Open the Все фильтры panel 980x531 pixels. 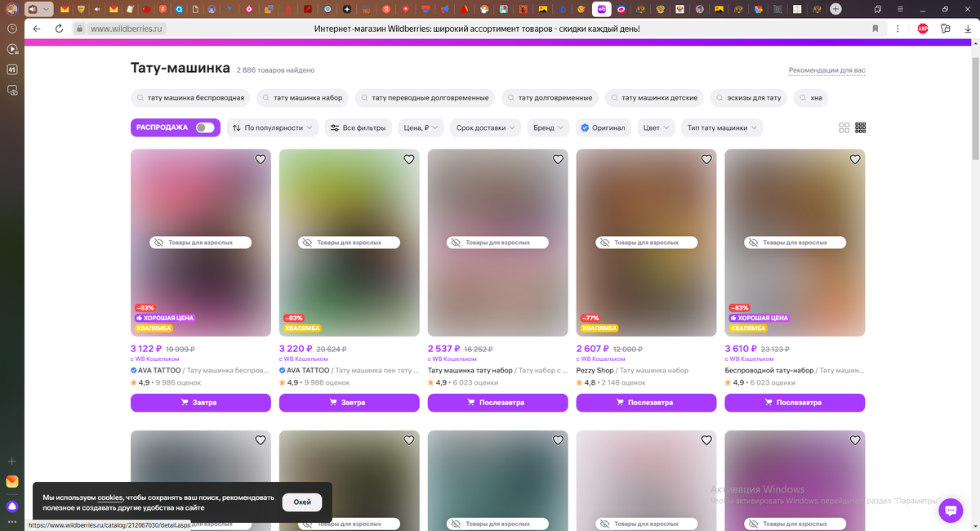(359, 127)
